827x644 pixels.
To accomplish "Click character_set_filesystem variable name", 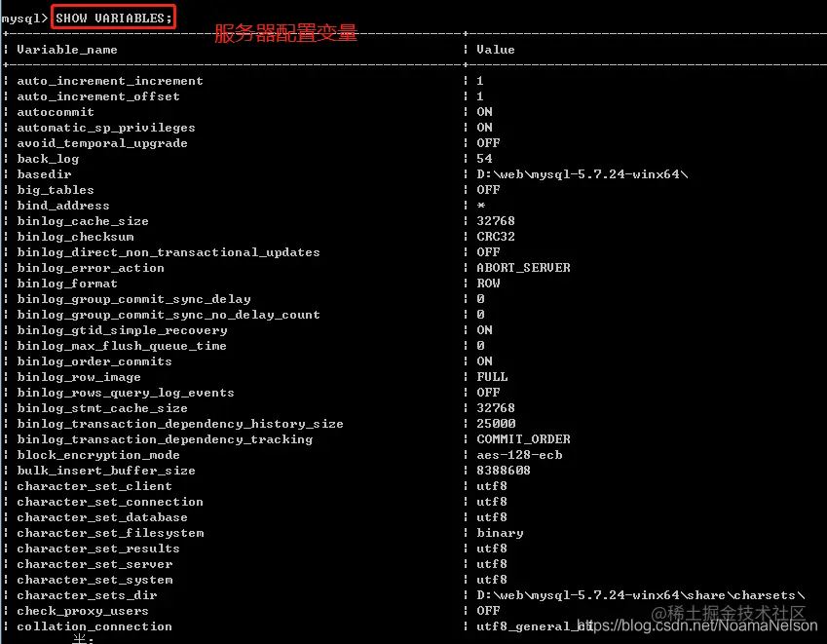I will [110, 533].
